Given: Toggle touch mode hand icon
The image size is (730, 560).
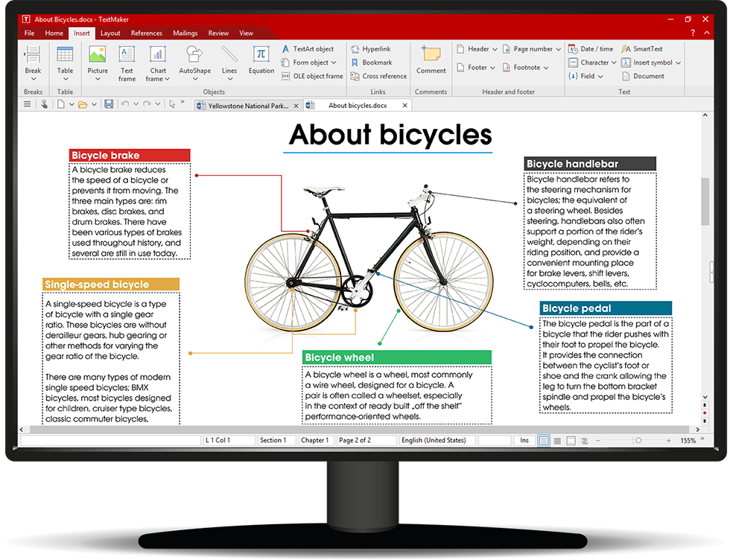Looking at the screenshot, I should 45,104.
